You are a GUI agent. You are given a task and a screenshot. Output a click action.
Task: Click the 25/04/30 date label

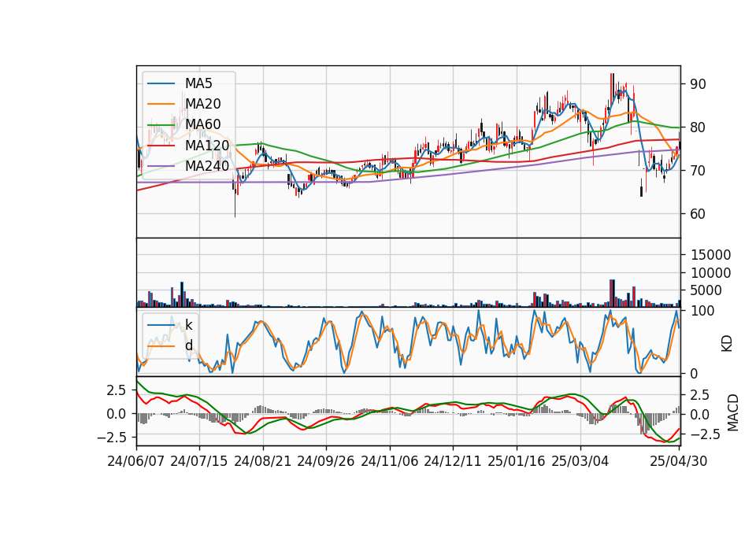tap(679, 461)
